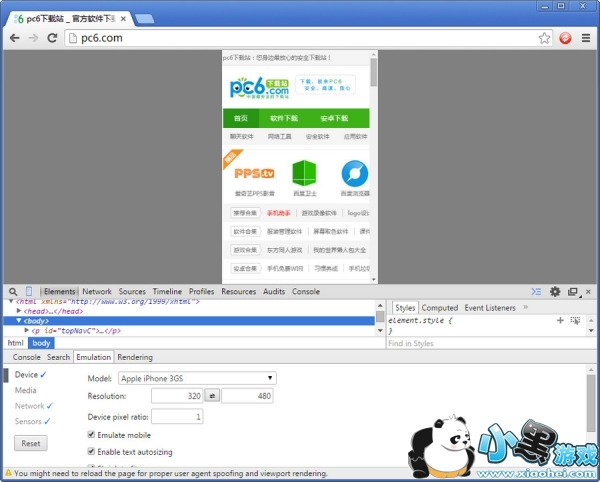Open the red extension icon in toolbar
600x482 pixels.
(565, 38)
